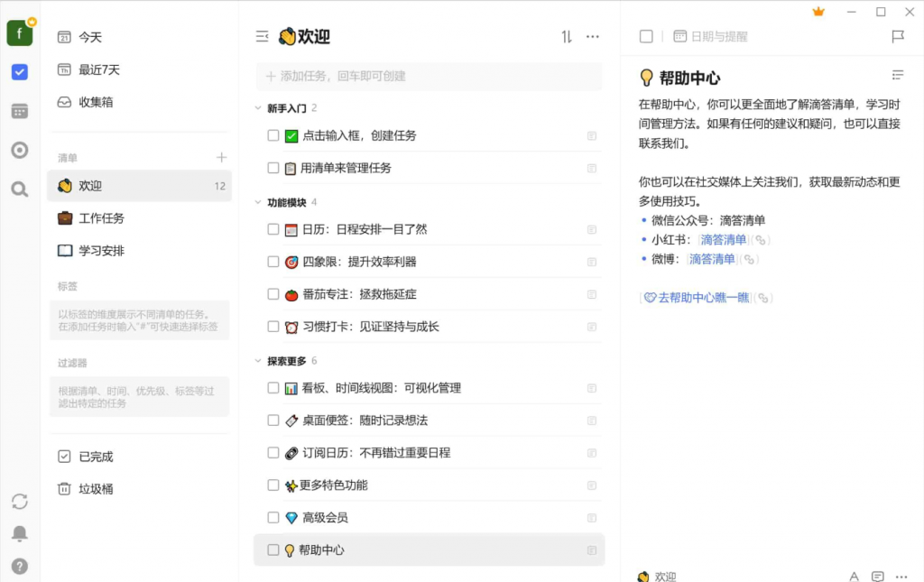
Task: Select the 工作任务 list
Action: coord(101,218)
